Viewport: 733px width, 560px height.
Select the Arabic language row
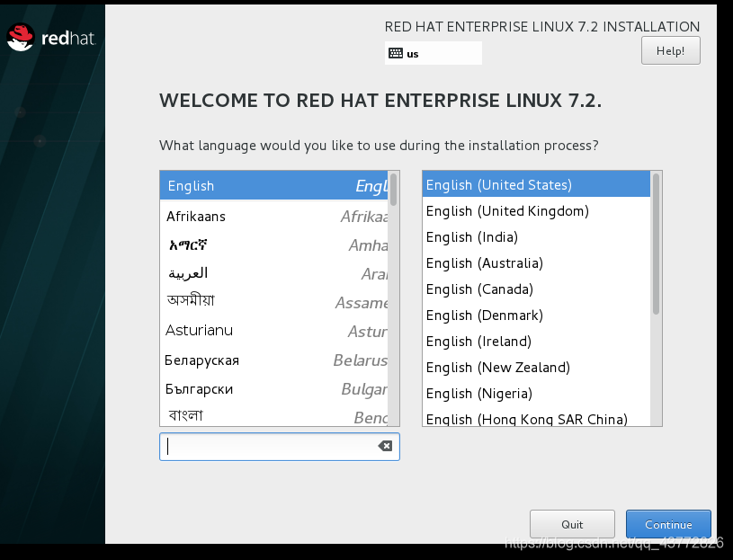coord(274,273)
